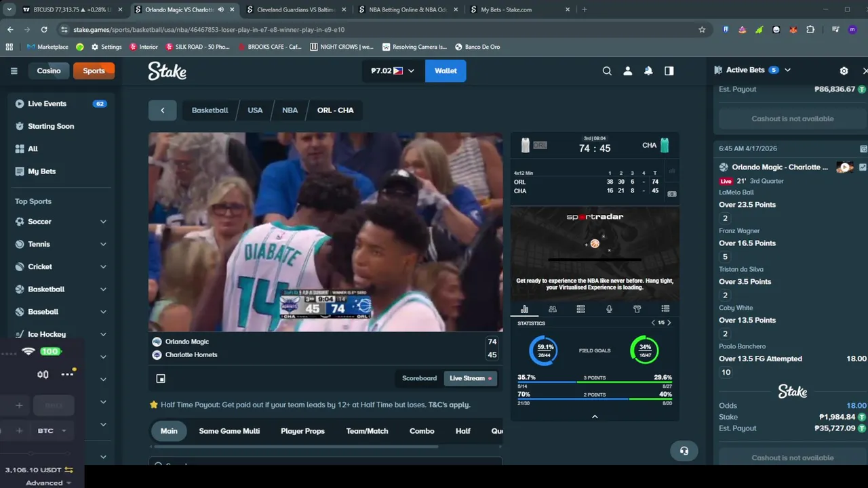Click the browser address bar
Screen dimensions: 868x488
(x=380, y=29)
